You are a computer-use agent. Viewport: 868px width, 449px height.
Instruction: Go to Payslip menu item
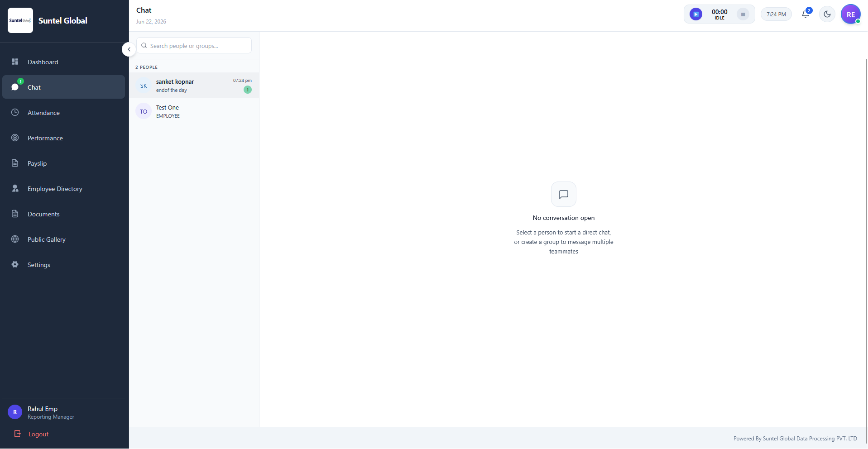[x=63, y=163]
